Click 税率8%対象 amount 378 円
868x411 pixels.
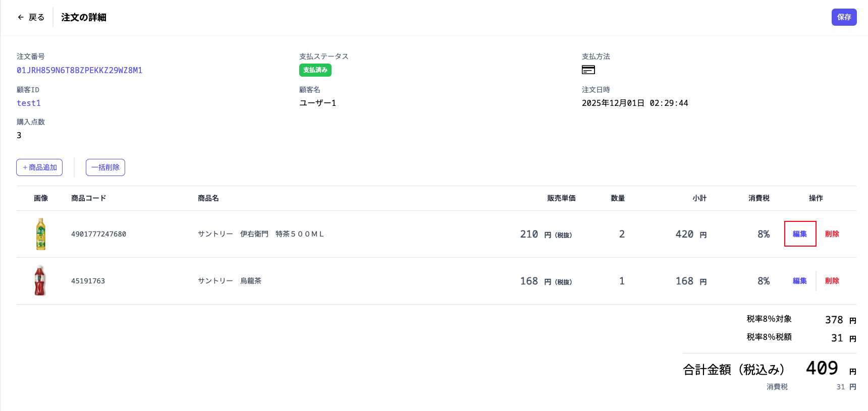point(841,320)
